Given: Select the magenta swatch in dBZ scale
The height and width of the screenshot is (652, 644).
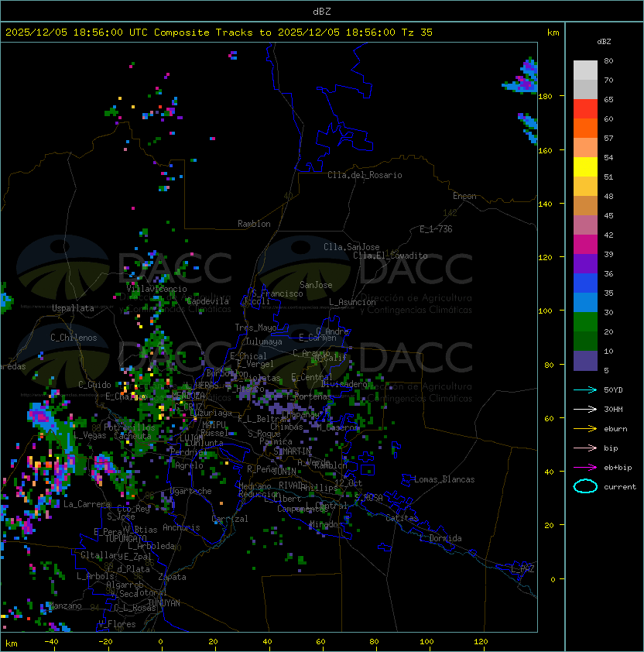Looking at the screenshot, I should click(x=585, y=244).
